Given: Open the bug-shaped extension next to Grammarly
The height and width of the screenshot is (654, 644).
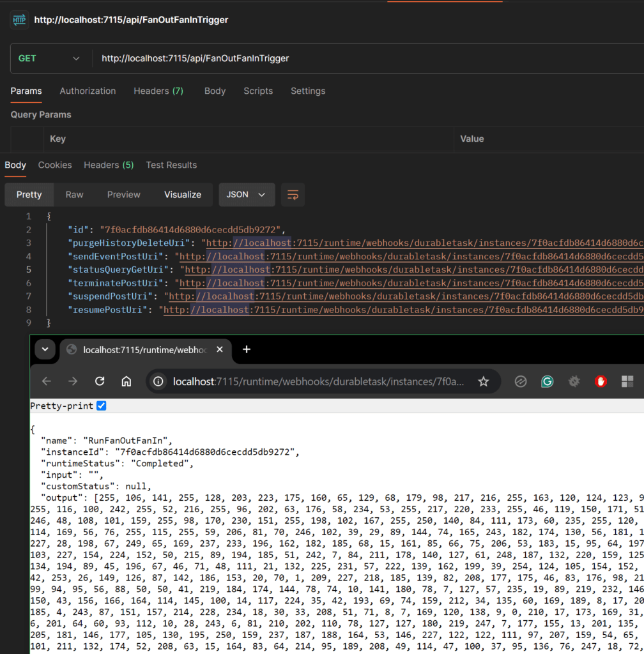Looking at the screenshot, I should point(574,381).
